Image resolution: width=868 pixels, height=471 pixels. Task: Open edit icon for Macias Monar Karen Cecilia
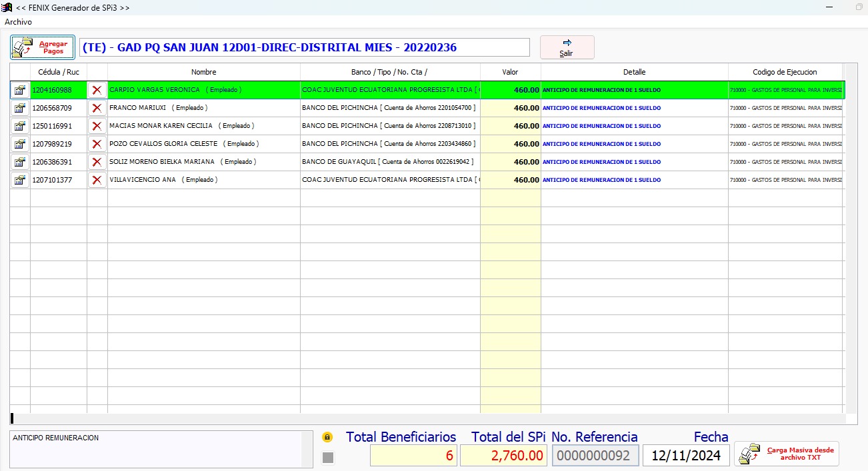tap(20, 126)
